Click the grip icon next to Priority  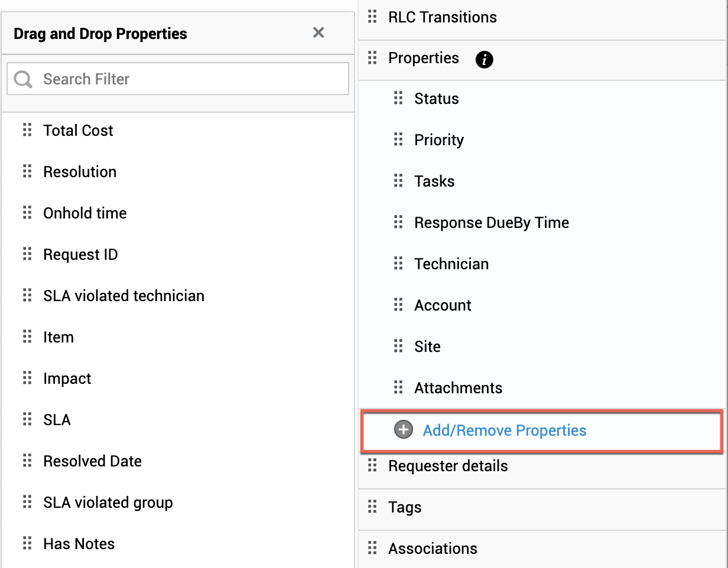click(x=398, y=140)
